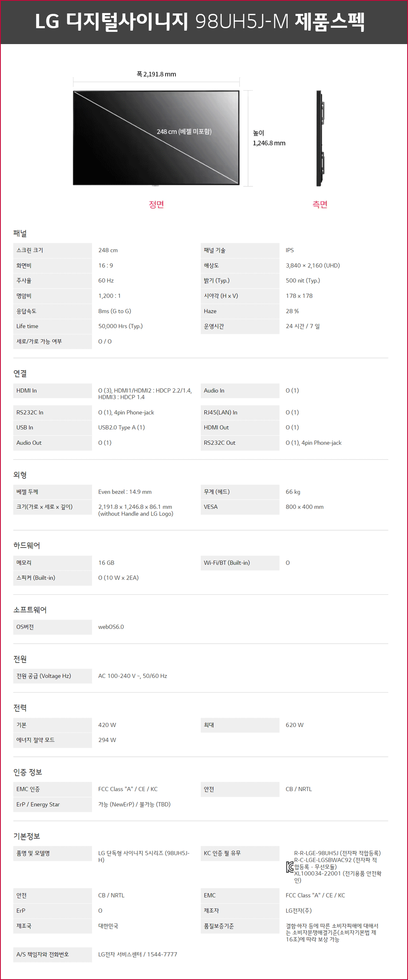
Task: Click the HDMI In row label
Action: (52, 391)
